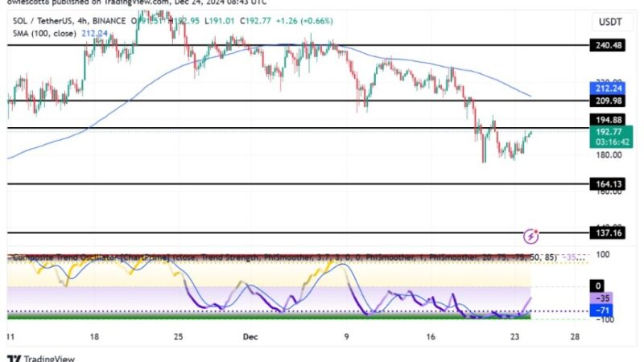This screenshot has width=644, height=362.
Task: Click the +1.26 (+0.66%) change value
Action: (304, 21)
